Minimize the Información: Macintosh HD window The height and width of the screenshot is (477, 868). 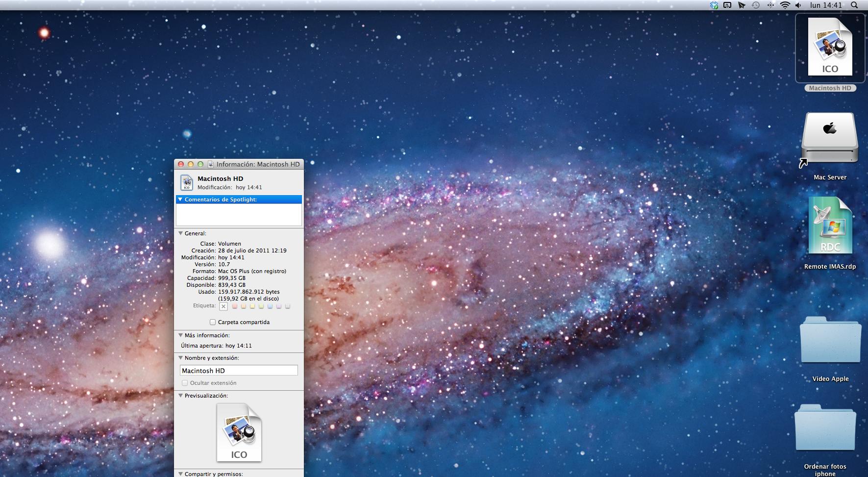191,164
